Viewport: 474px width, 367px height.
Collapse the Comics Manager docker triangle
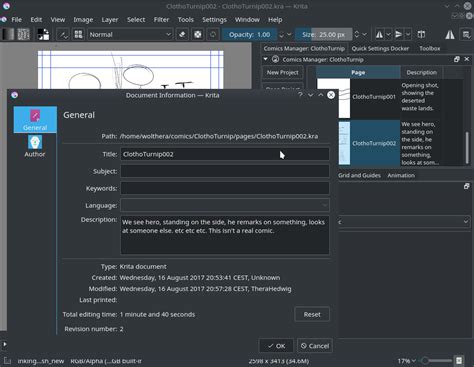pos(265,59)
